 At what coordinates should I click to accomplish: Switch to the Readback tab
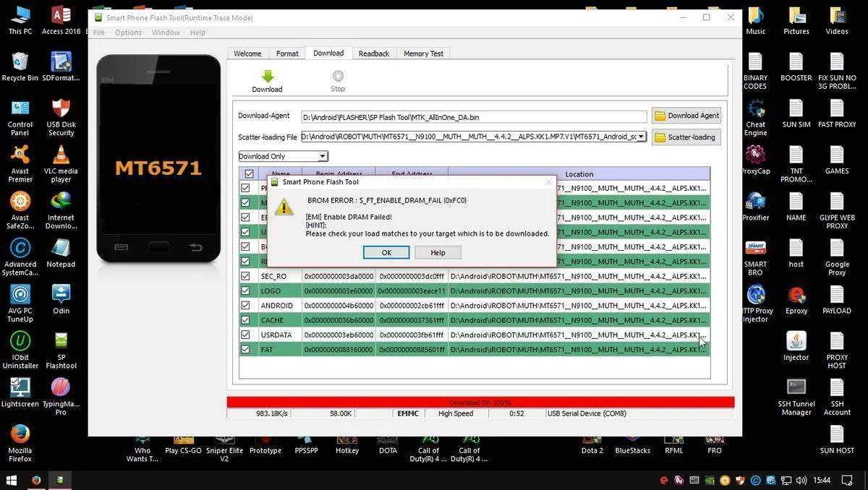[374, 53]
